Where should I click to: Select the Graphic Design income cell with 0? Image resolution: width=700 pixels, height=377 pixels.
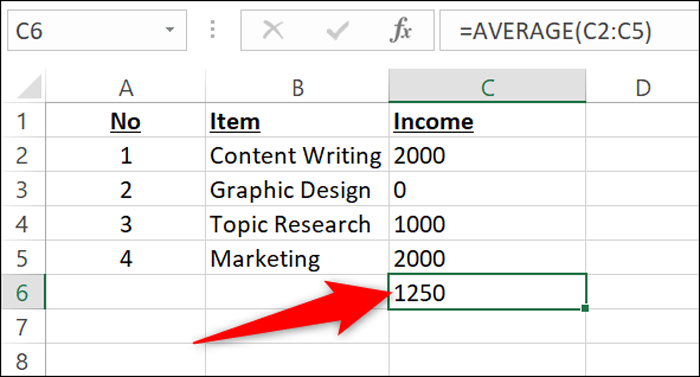coord(487,190)
